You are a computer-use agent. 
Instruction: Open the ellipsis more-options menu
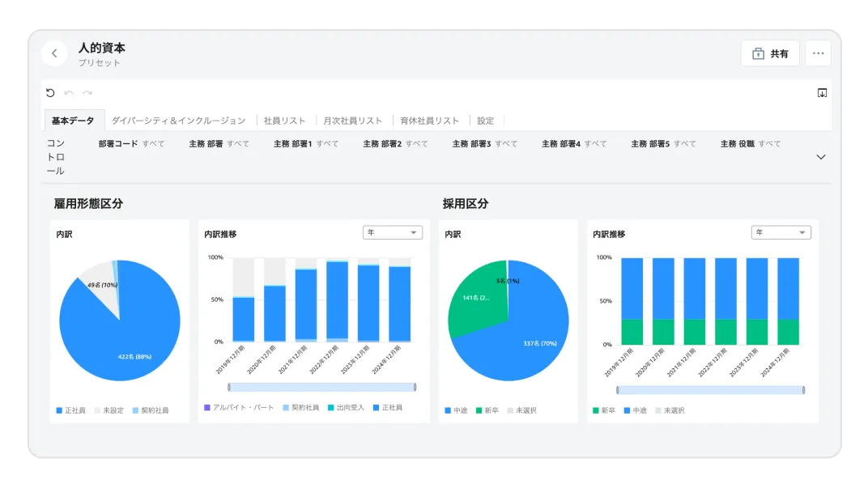pyautogui.click(x=818, y=53)
